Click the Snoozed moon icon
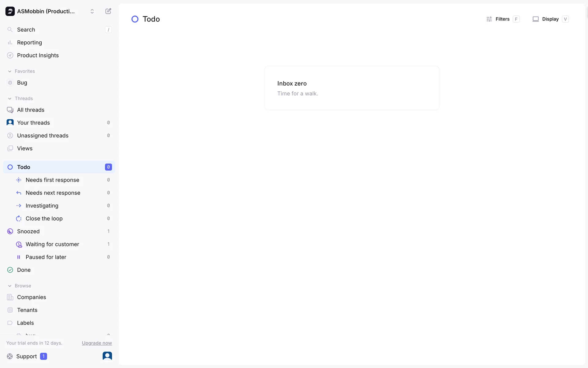Image resolution: width=588 pixels, height=368 pixels. [10, 232]
